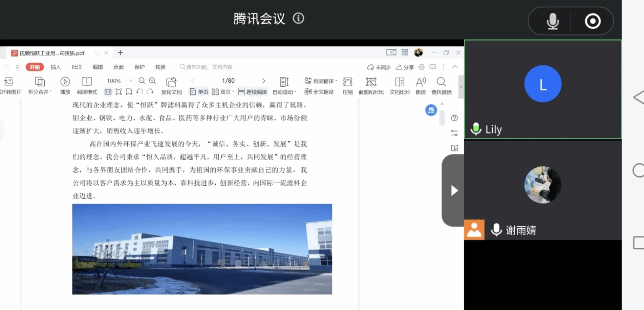Open Find and Replace (查找替换)
This screenshot has width=644, height=310.
click(441, 85)
